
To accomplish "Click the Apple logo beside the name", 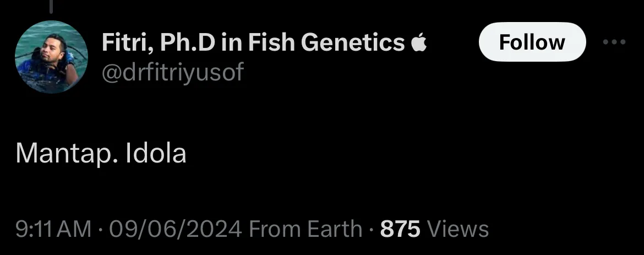I will coord(418,42).
